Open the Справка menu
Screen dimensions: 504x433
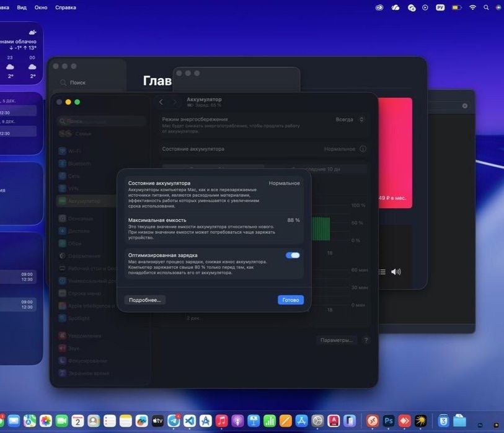pos(66,7)
